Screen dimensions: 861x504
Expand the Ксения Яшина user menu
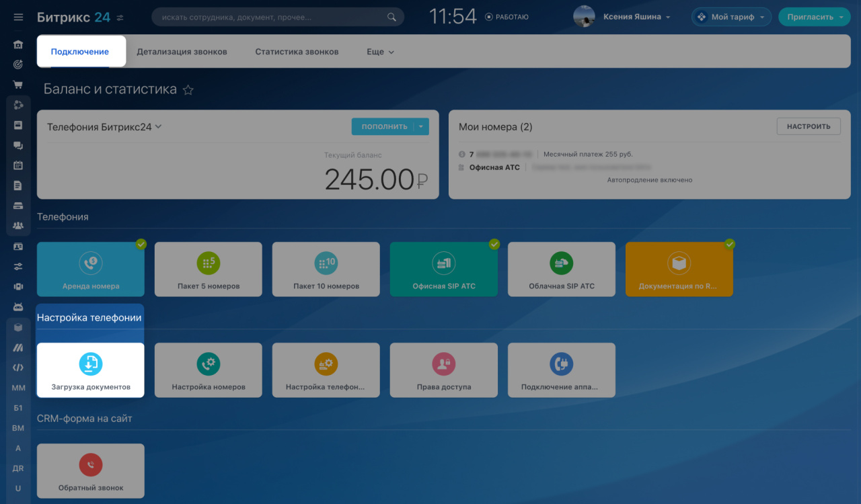coord(636,17)
